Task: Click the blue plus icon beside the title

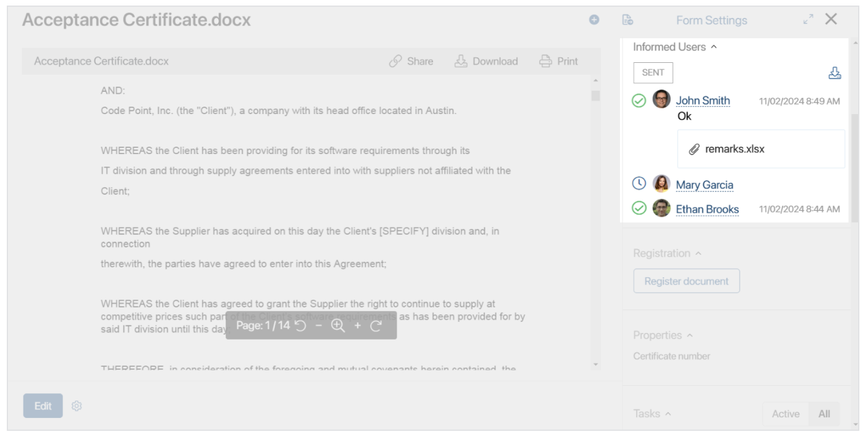Action: tap(594, 20)
